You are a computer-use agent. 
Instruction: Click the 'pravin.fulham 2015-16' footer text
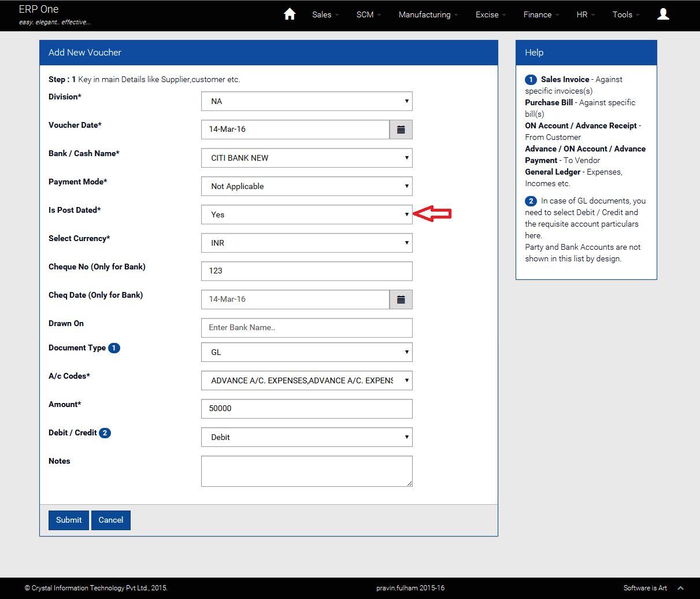[410, 588]
